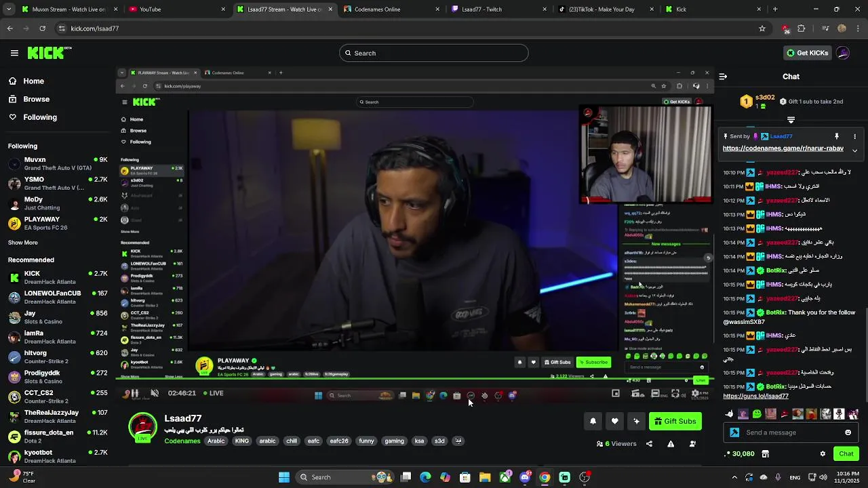This screenshot has width=868, height=488.
Task: Switch to Lsaad77 - Twitch tab
Action: 498,9
